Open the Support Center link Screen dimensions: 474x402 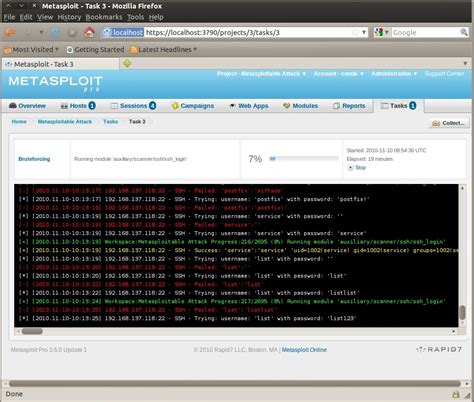444,74
